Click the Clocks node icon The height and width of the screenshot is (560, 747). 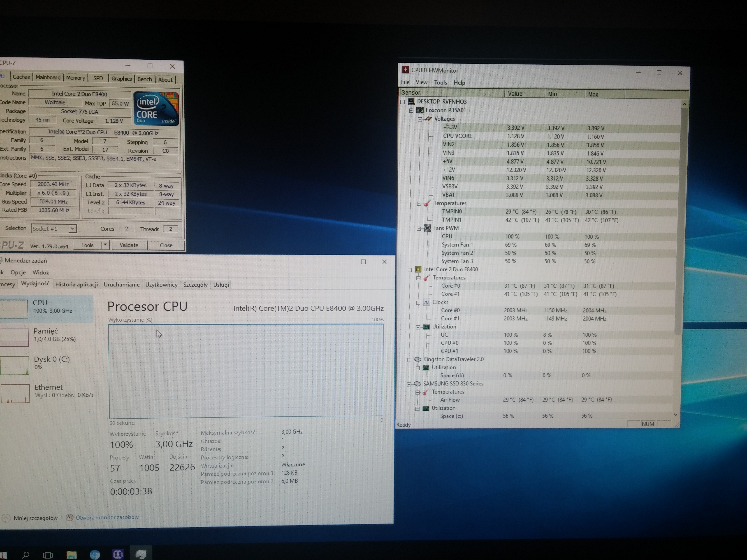pos(426,302)
